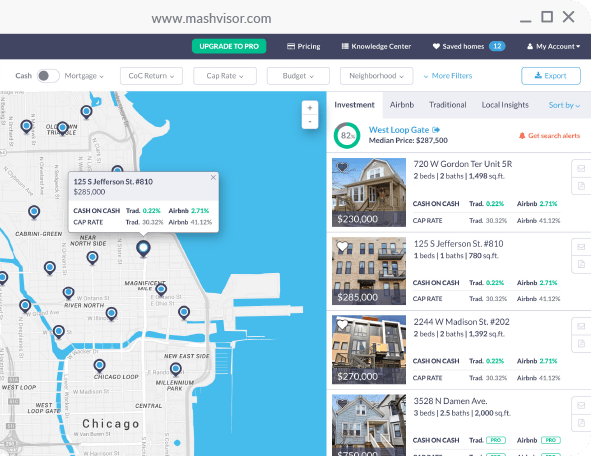The height and width of the screenshot is (456, 591).
Task: Close the 125 S Jefferson St. map popup
Action: (213, 177)
